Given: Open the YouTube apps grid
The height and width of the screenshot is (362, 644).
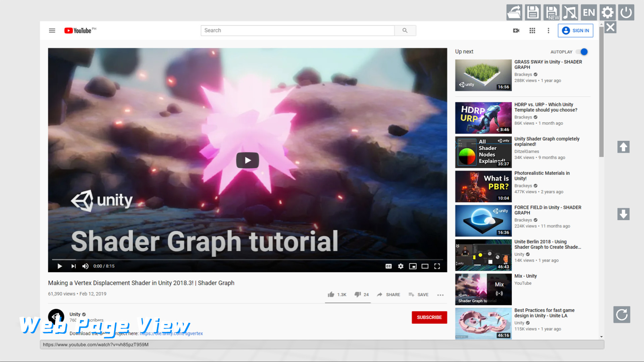Looking at the screenshot, I should point(532,31).
